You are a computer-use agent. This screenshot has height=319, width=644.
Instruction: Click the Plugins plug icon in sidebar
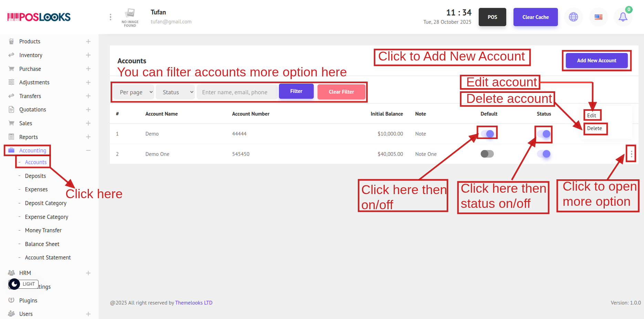point(11,300)
